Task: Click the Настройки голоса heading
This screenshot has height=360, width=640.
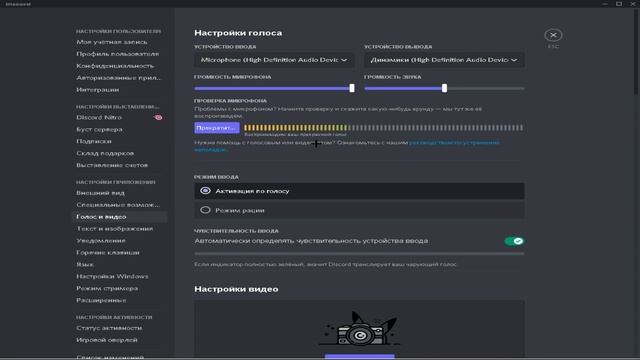Action: click(x=238, y=33)
